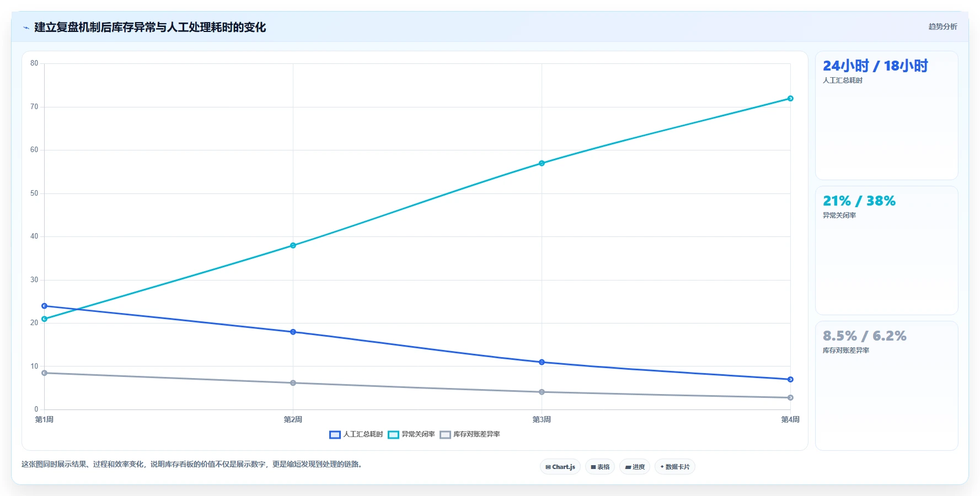Toggle the 人工汇总耗时 legend swatch
The height and width of the screenshot is (496, 980).
(x=335, y=434)
